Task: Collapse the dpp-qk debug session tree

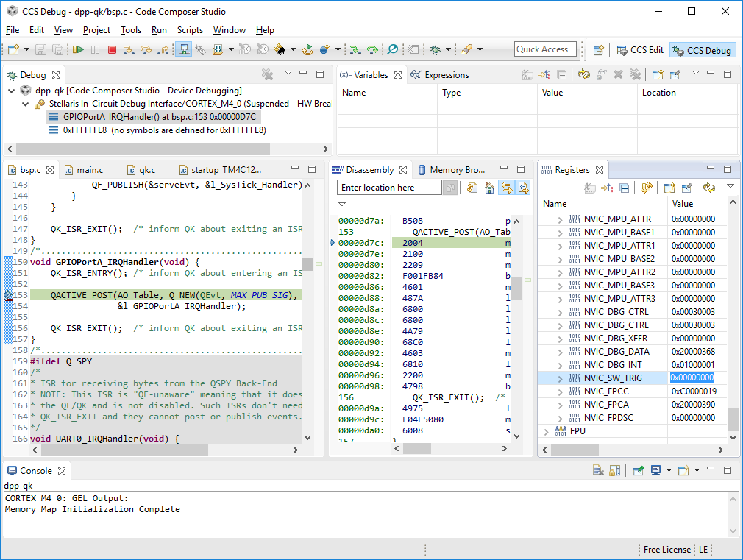Action: 12,91
